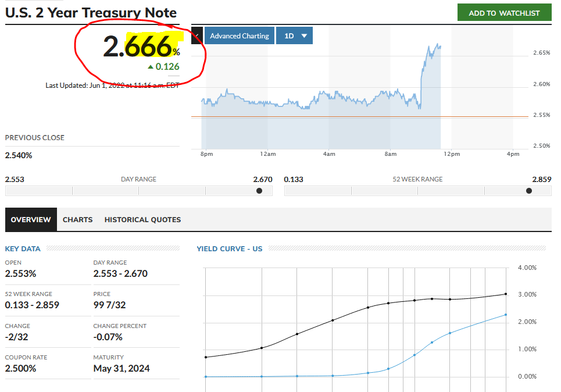The width and height of the screenshot is (561, 392).
Task: Switch to the OVERVIEW tab
Action: click(x=31, y=219)
